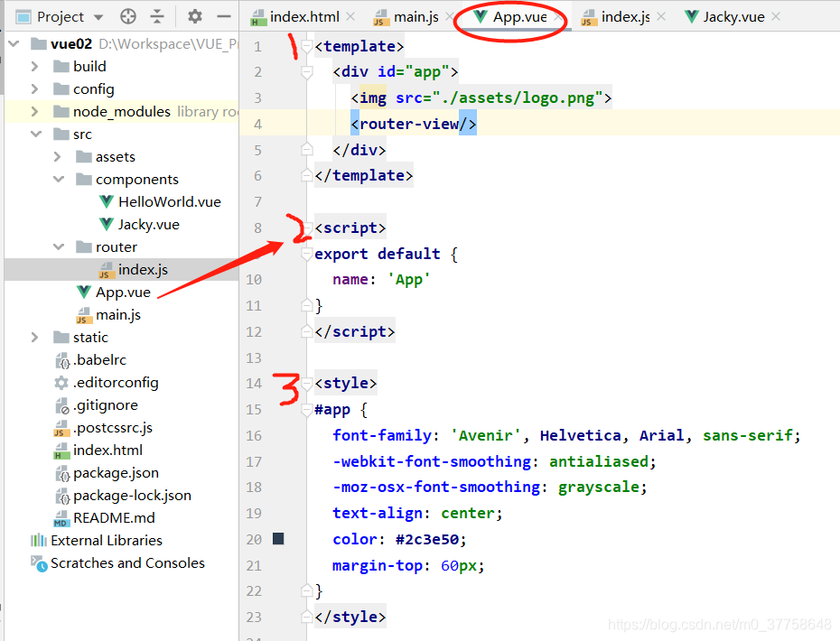Fold the div block at line 2
This screenshot has width=840, height=641.
click(307, 72)
